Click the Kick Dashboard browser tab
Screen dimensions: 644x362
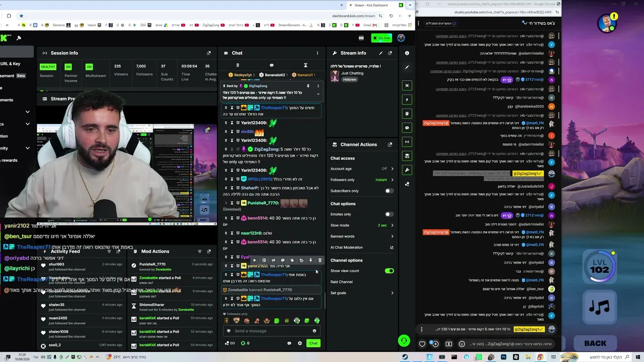pos(376,5)
